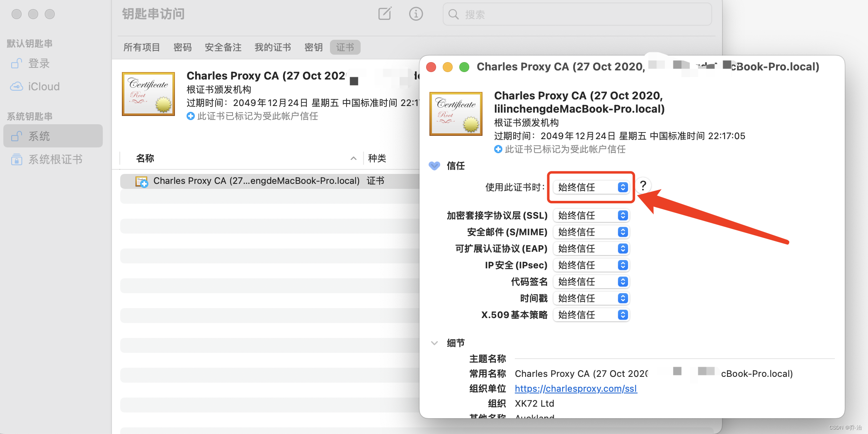Open the 时间戳 trust dropdown

point(591,298)
